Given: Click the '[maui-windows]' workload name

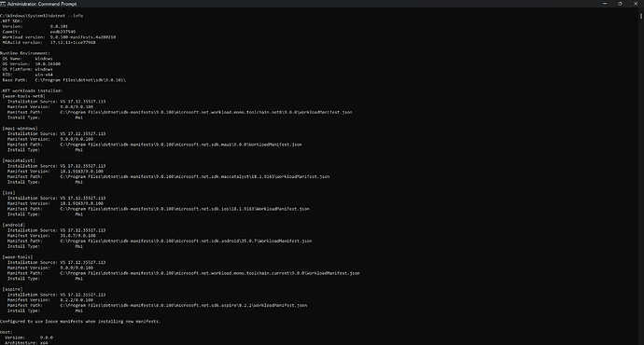Looking at the screenshot, I should [x=21, y=128].
